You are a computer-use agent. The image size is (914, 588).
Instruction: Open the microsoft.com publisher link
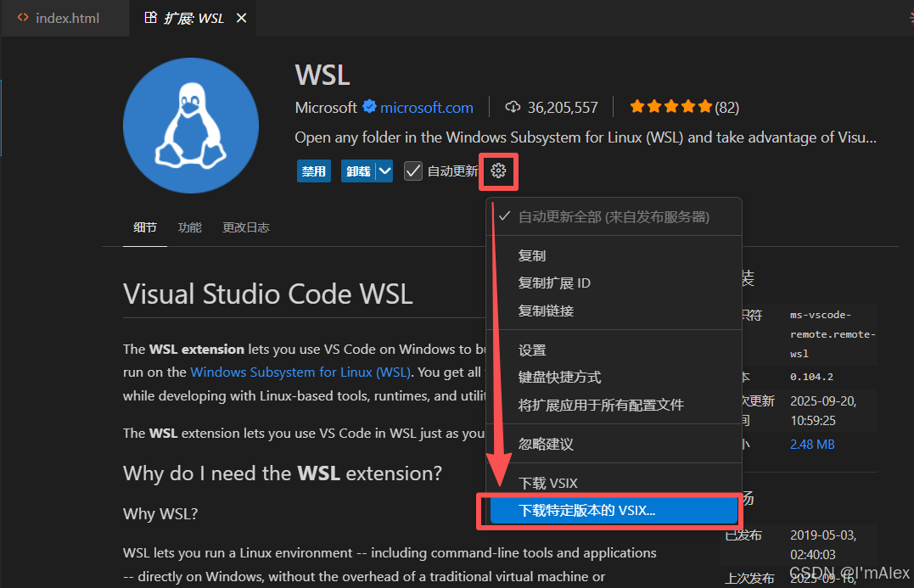click(426, 108)
